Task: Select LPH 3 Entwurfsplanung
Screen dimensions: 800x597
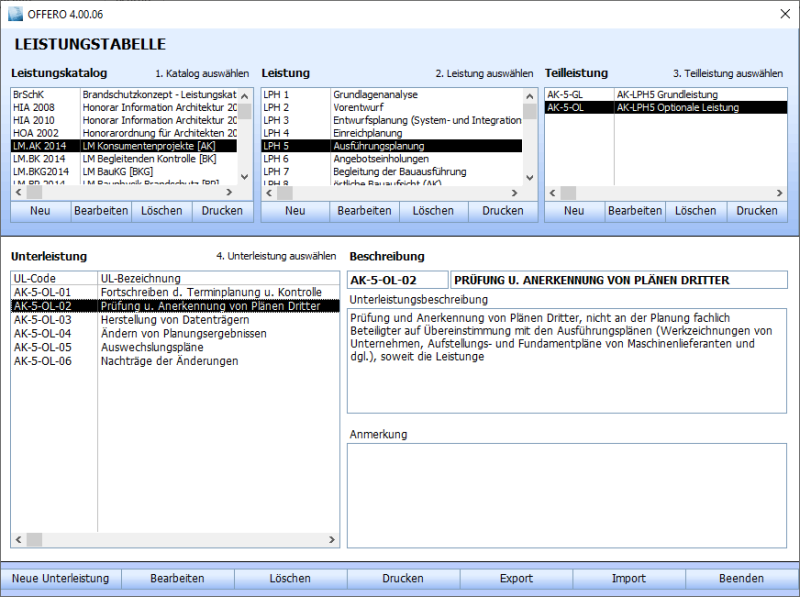Action: pos(392,120)
